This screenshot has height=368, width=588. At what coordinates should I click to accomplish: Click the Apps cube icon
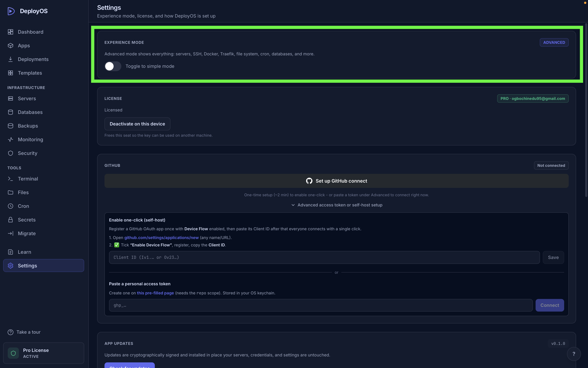pos(11,46)
